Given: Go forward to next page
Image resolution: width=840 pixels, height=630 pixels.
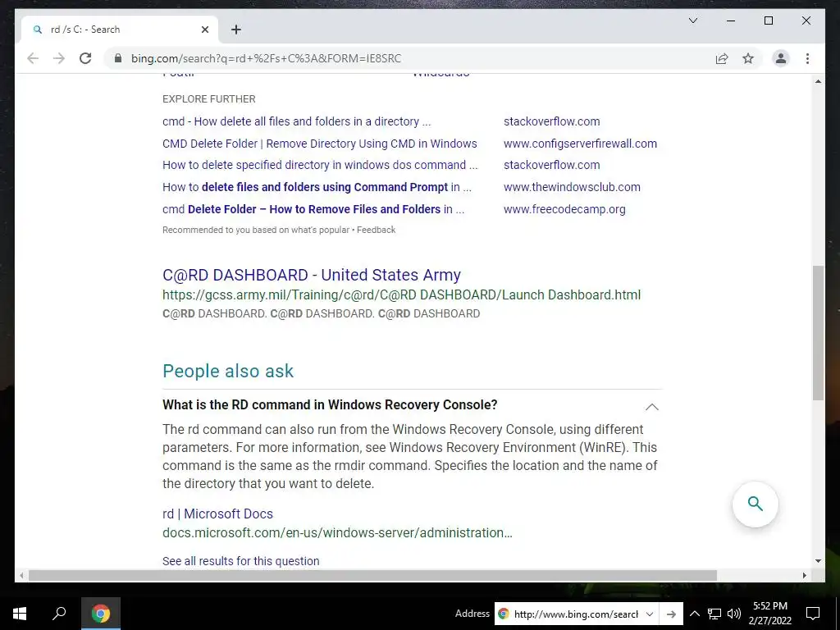Looking at the screenshot, I should [x=59, y=58].
